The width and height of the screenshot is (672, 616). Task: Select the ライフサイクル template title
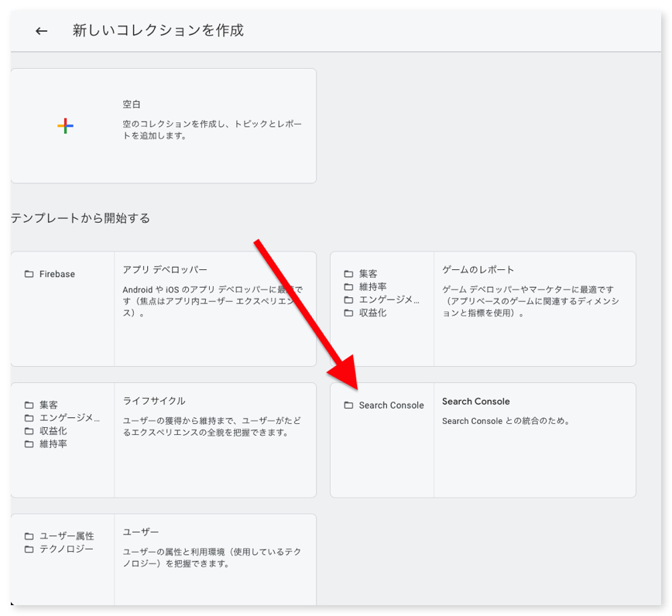(x=154, y=401)
